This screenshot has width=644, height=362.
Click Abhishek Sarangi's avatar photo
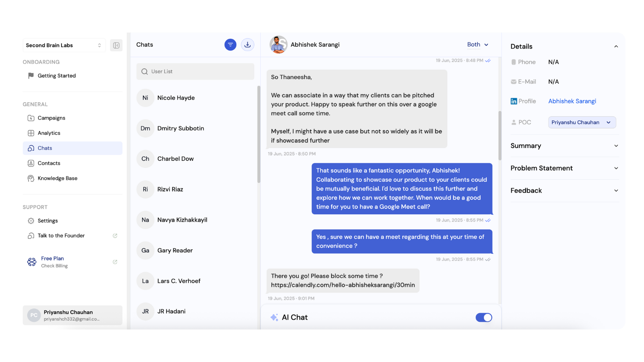[279, 45]
